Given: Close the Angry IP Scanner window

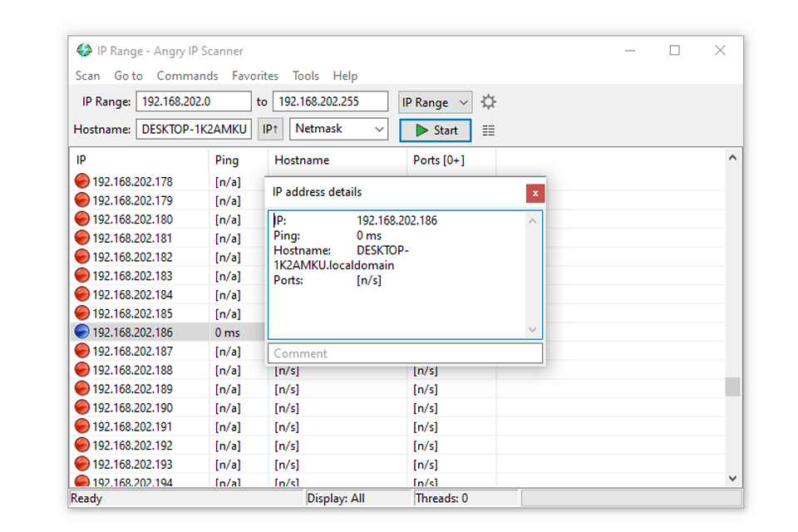Looking at the screenshot, I should 720,51.
